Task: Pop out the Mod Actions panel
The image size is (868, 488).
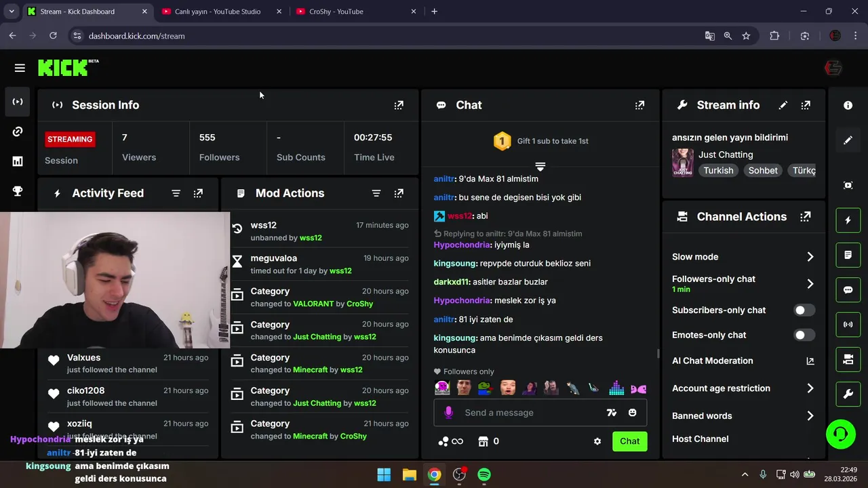Action: [399, 193]
